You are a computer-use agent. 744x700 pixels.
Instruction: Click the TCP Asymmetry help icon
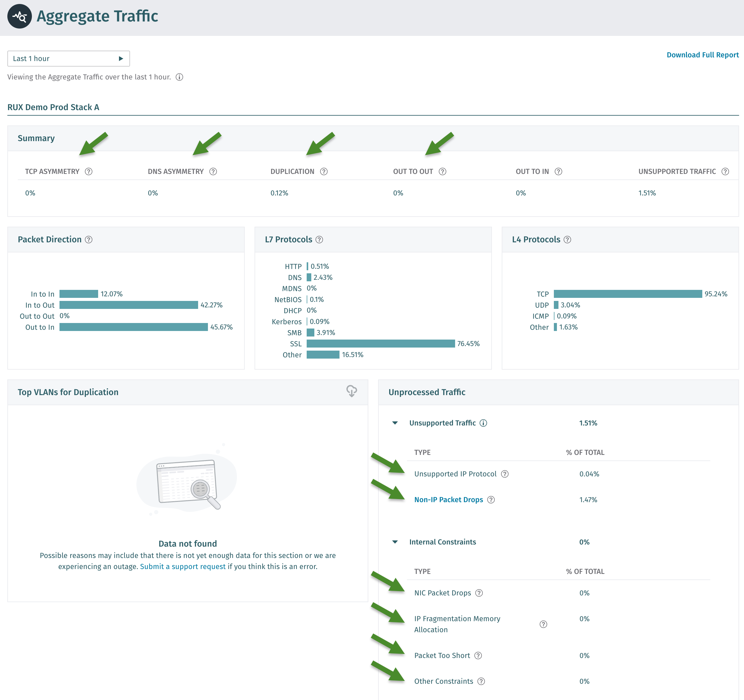[89, 171]
